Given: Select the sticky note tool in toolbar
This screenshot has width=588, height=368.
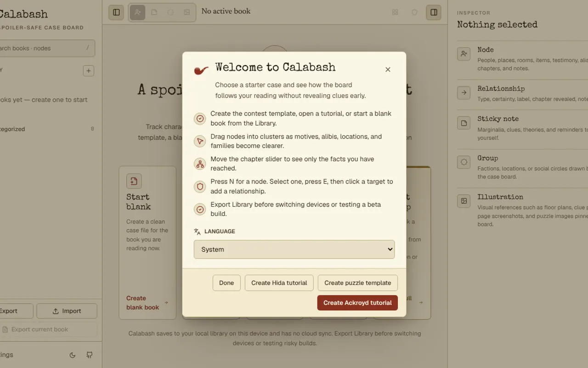Looking at the screenshot, I should (x=154, y=12).
